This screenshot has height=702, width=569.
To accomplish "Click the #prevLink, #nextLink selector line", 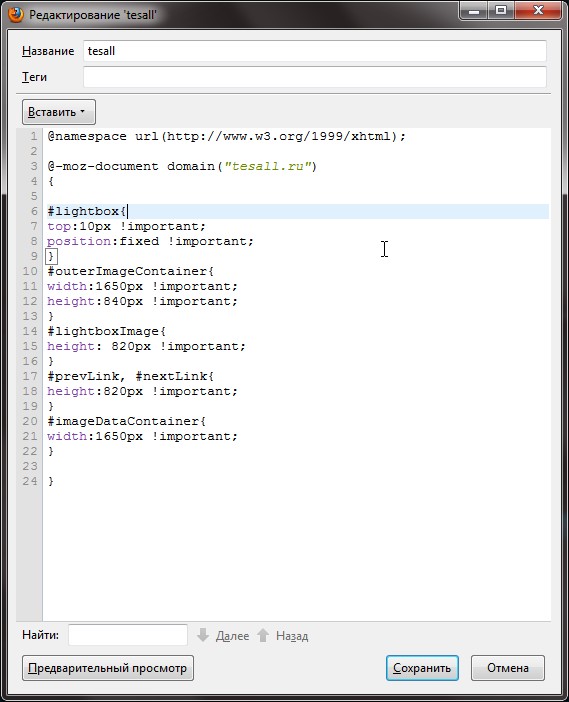I will pyautogui.click(x=131, y=377).
